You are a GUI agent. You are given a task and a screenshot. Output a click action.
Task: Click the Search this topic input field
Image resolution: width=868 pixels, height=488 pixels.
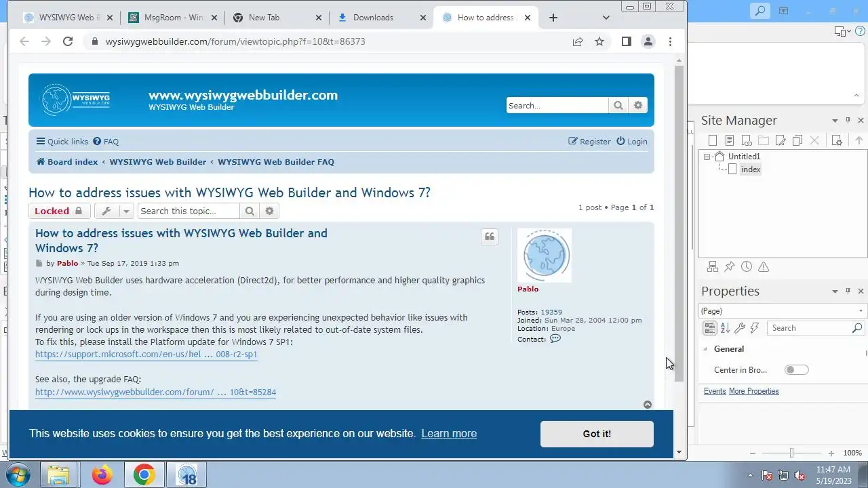pyautogui.click(x=189, y=211)
